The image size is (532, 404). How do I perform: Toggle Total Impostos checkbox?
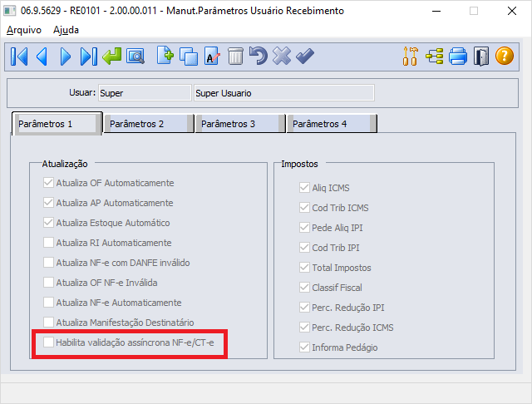pos(304,268)
